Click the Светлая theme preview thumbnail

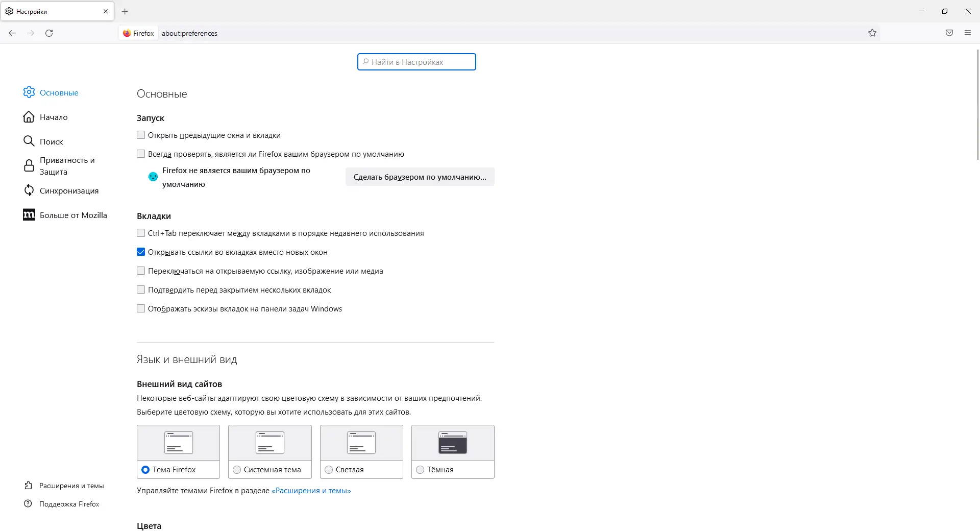[361, 443]
